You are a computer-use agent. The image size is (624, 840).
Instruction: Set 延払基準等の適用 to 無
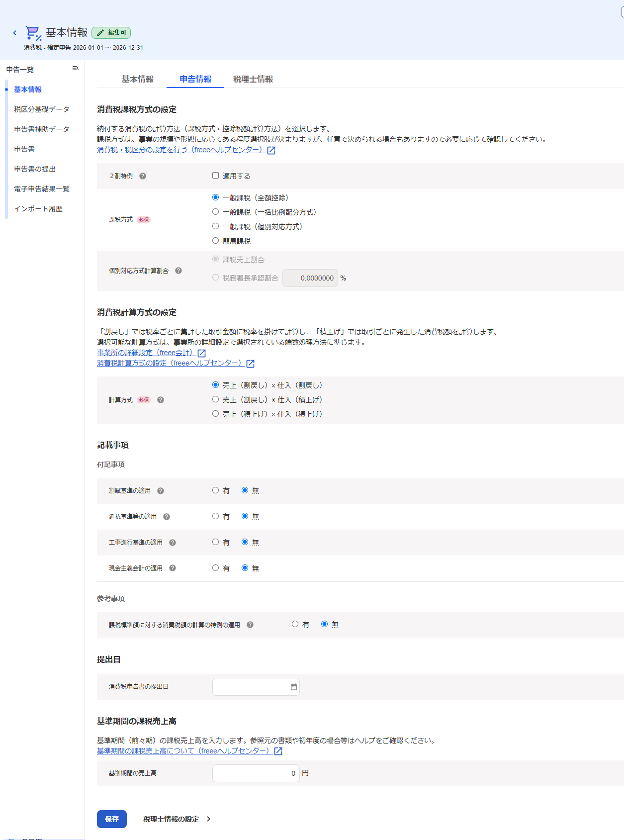245,516
